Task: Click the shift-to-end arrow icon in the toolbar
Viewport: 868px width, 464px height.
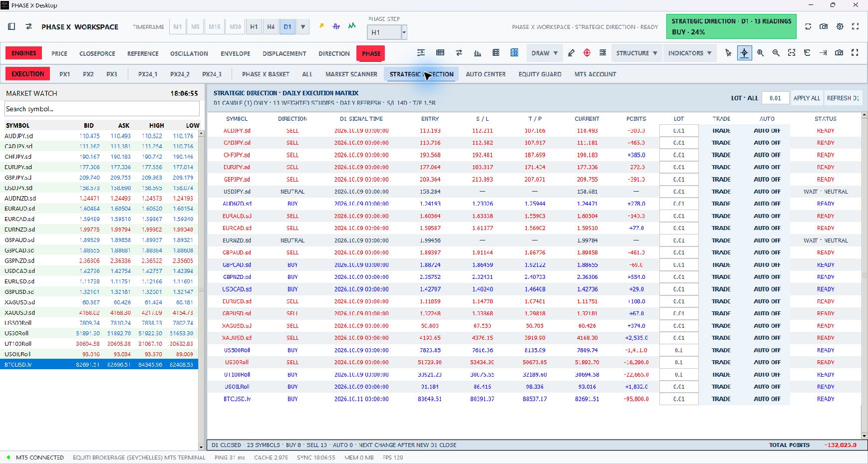Action: pyautogui.click(x=823, y=53)
